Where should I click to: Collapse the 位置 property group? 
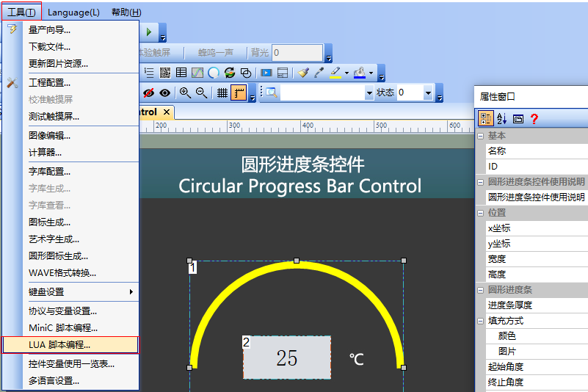click(x=480, y=213)
